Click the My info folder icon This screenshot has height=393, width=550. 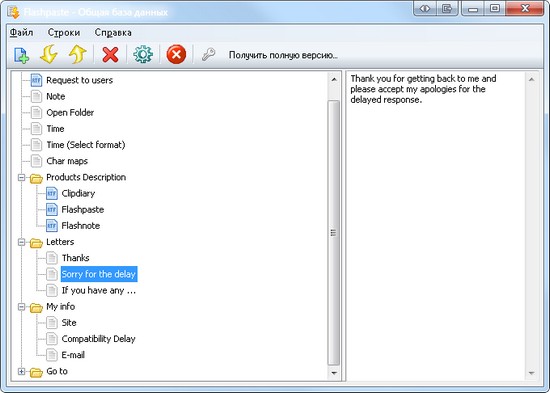[x=36, y=307]
